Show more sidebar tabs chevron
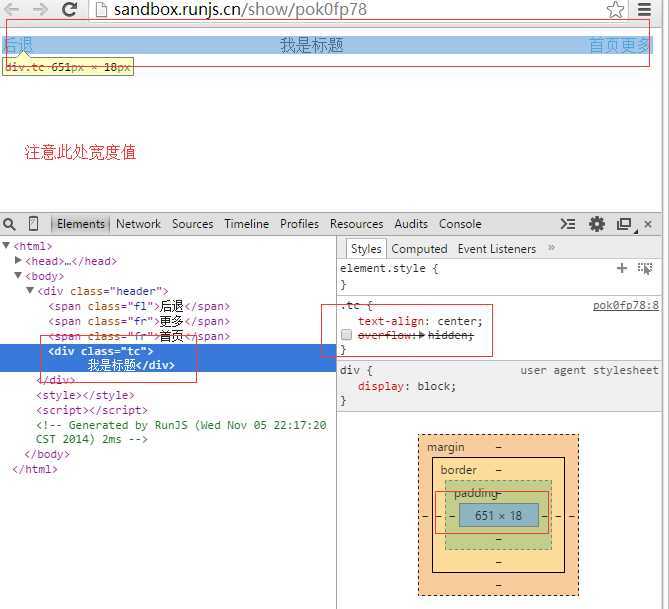This screenshot has width=669, height=609. pyautogui.click(x=552, y=248)
